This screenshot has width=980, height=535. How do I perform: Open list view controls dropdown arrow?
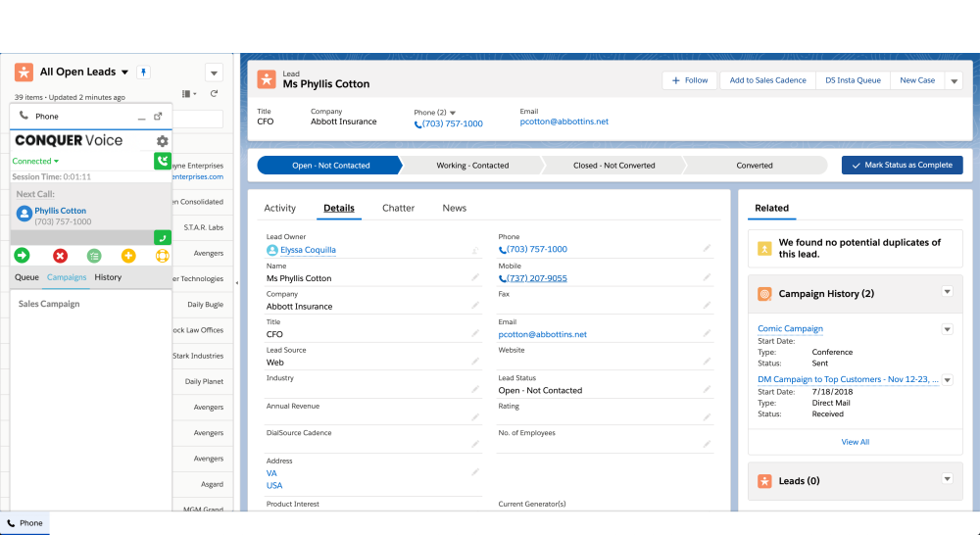(x=214, y=73)
